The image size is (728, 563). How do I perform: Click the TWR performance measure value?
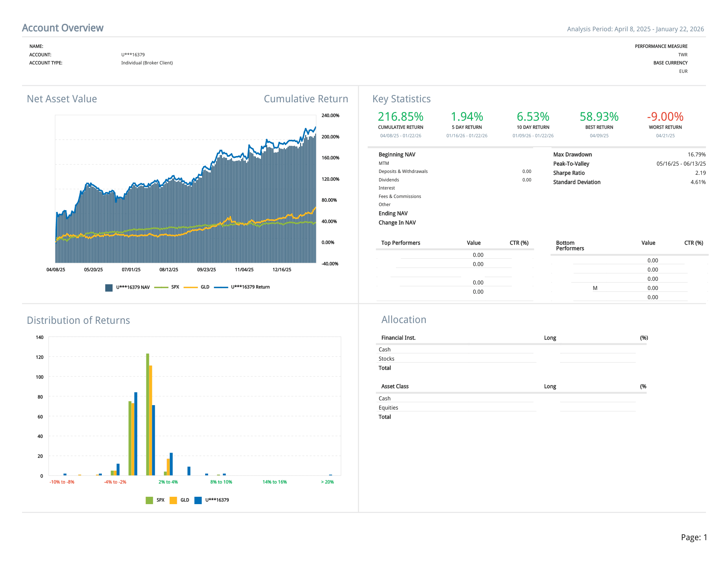pyautogui.click(x=683, y=55)
